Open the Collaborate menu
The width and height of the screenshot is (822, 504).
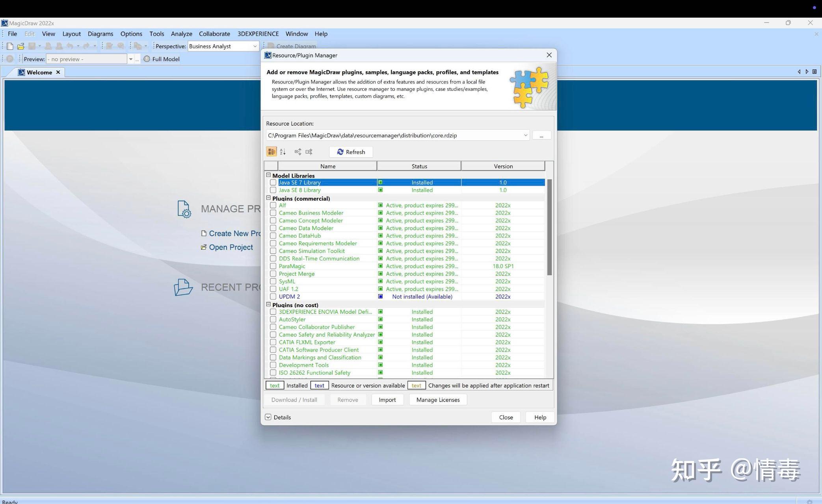(x=214, y=34)
